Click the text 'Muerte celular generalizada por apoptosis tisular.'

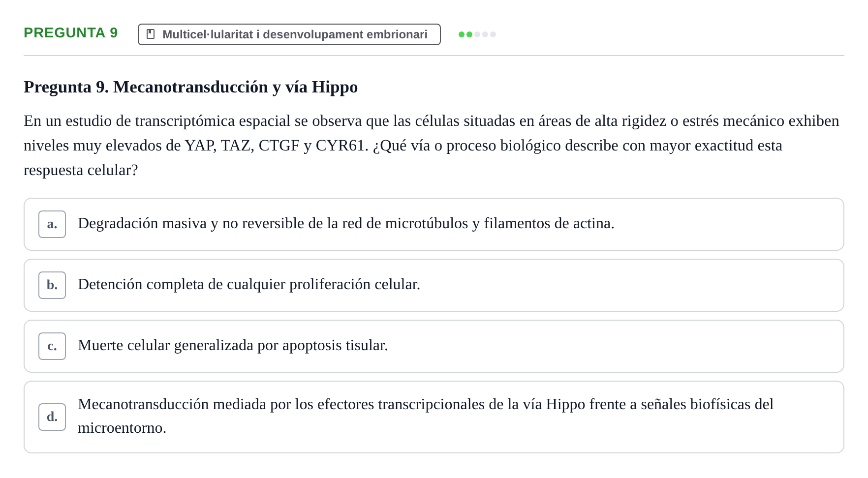click(233, 346)
